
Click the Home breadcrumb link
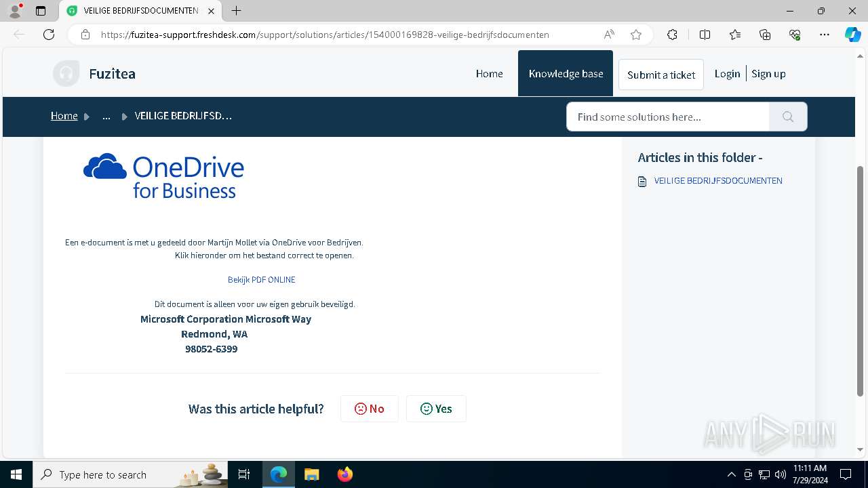click(x=64, y=116)
